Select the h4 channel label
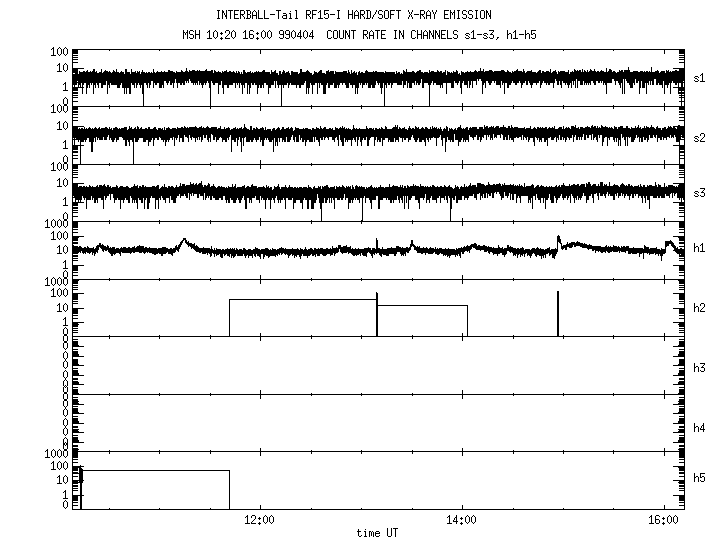Image resolution: width=720 pixels, height=550 pixels. coord(699,427)
